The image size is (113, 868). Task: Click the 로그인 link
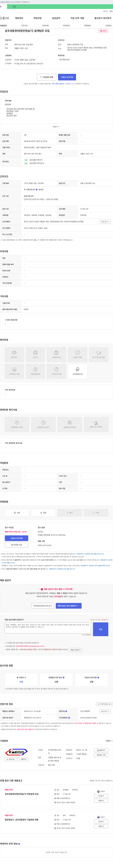[105, 11]
